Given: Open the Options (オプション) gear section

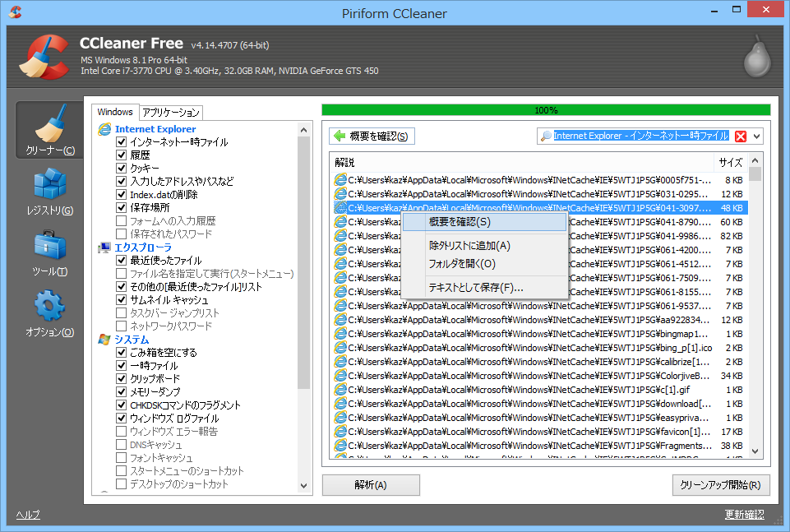Looking at the screenshot, I should point(50,312).
